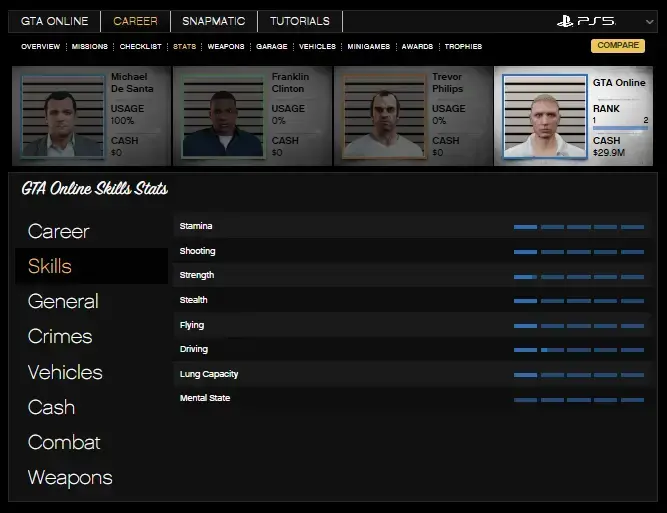Select the Career stats category in the sidebar
This screenshot has width=667, height=513.
59,231
